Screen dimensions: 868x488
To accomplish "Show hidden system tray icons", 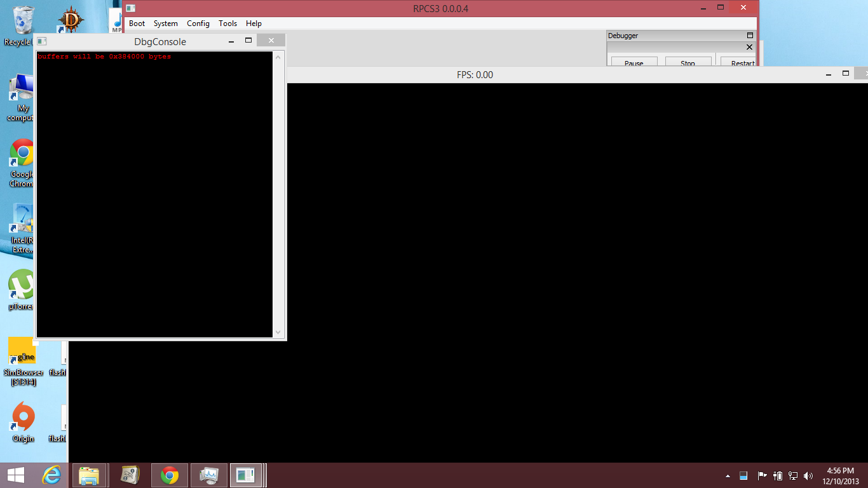I will [x=728, y=475].
